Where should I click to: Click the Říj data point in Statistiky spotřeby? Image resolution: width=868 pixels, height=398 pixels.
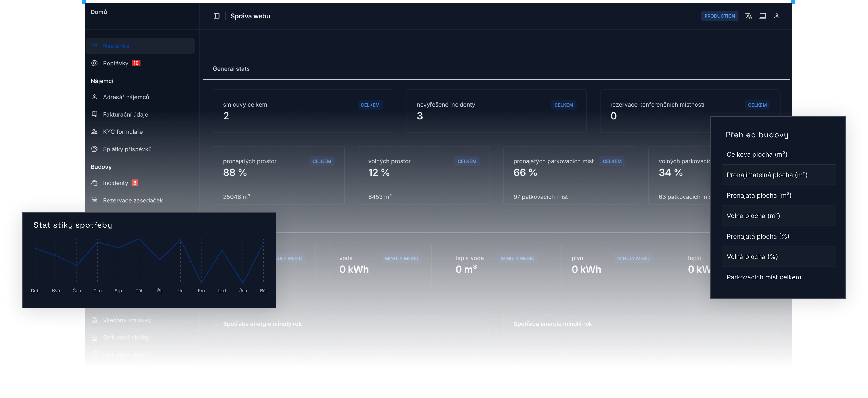(x=160, y=259)
